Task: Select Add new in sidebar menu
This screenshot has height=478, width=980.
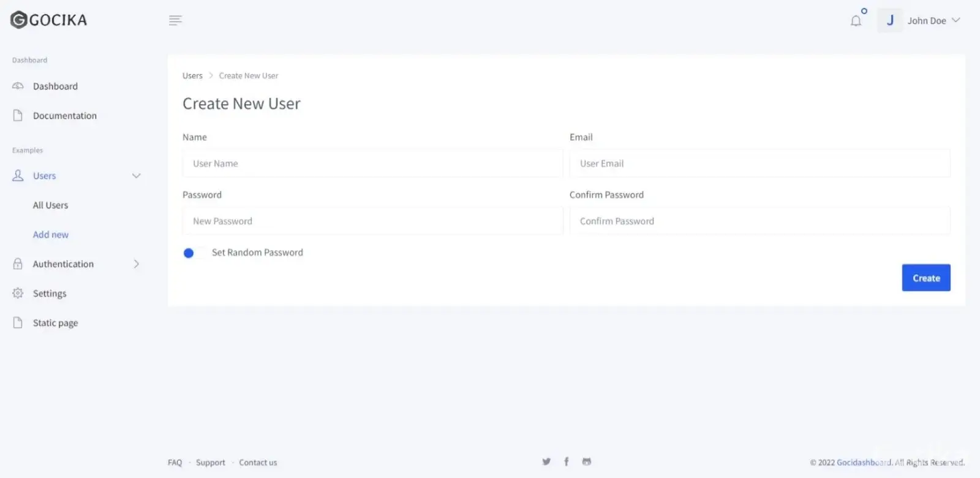Action: (x=51, y=235)
